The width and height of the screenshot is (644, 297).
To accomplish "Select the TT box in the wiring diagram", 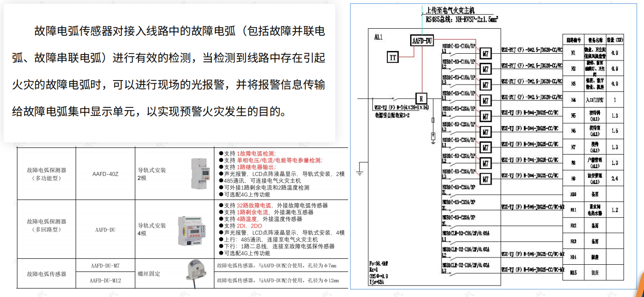I will 393,57.
